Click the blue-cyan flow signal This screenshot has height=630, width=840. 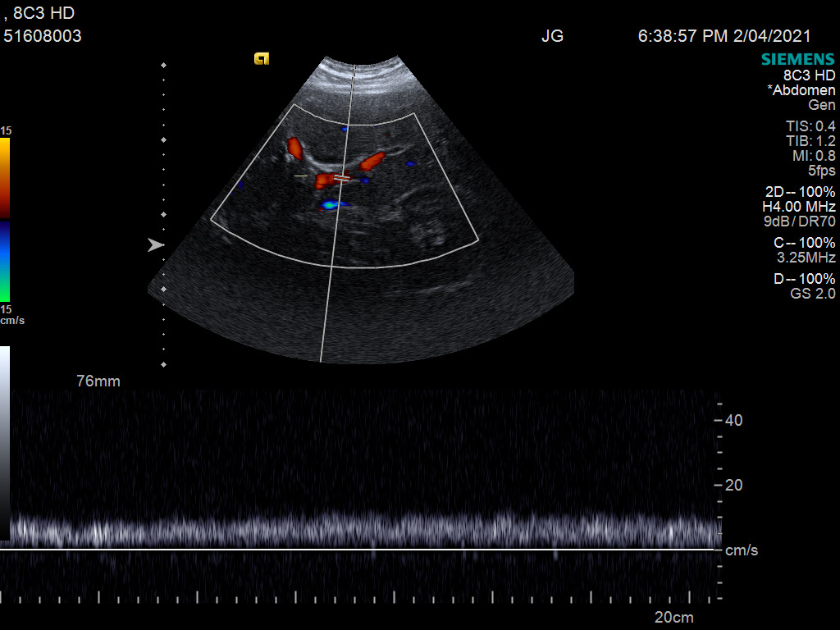pos(330,204)
